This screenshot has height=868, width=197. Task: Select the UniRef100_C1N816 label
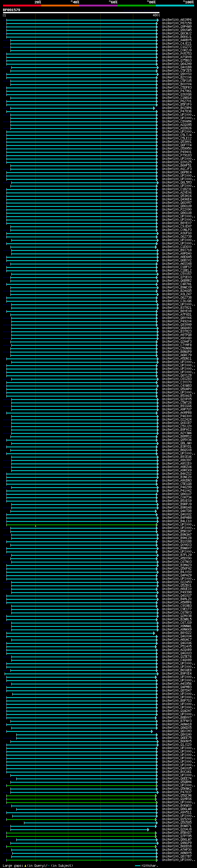click(177, 98)
